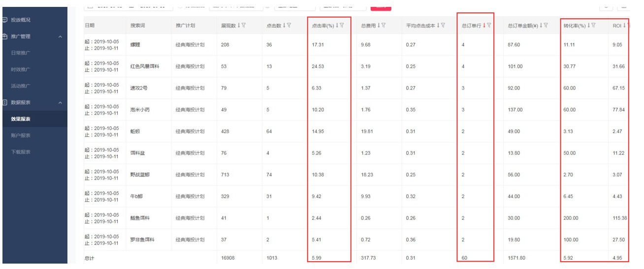The height and width of the screenshot is (269, 644).
Task: Sort by 点击率(%) using its arrow icon
Action: (337, 25)
